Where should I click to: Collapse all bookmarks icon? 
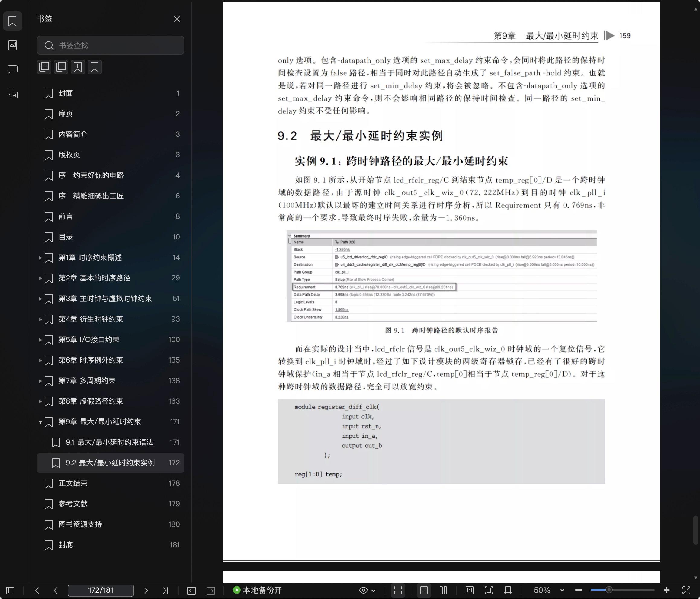coord(61,67)
